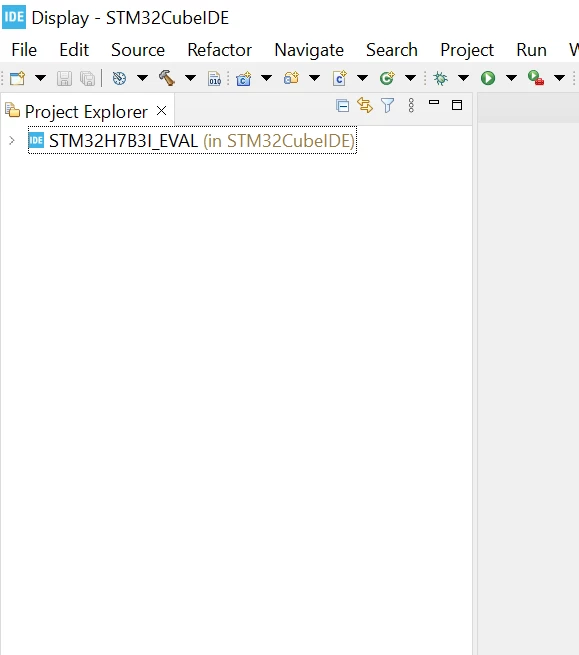The width and height of the screenshot is (579, 655).
Task: Click the Debug bug icon
Action: tap(440, 78)
